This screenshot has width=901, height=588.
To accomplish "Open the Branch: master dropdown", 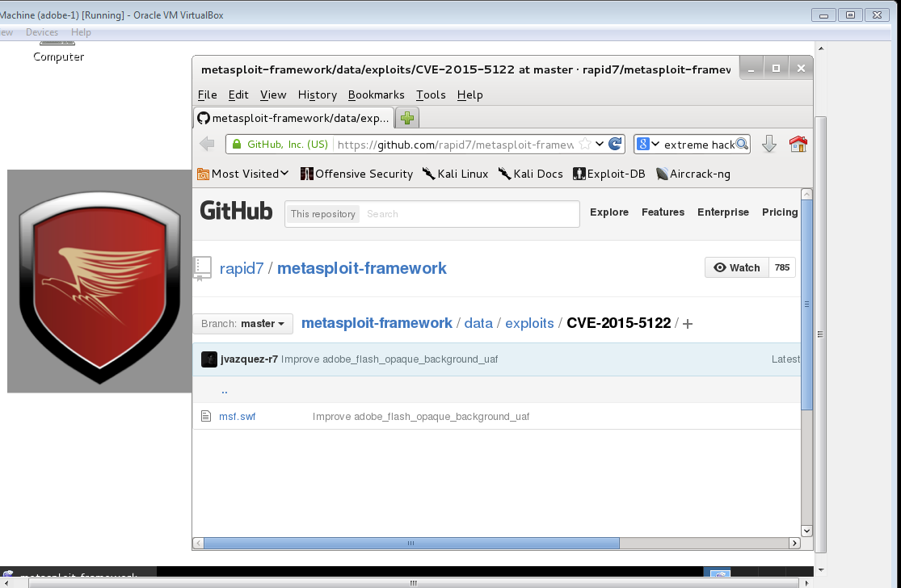I will (x=242, y=324).
